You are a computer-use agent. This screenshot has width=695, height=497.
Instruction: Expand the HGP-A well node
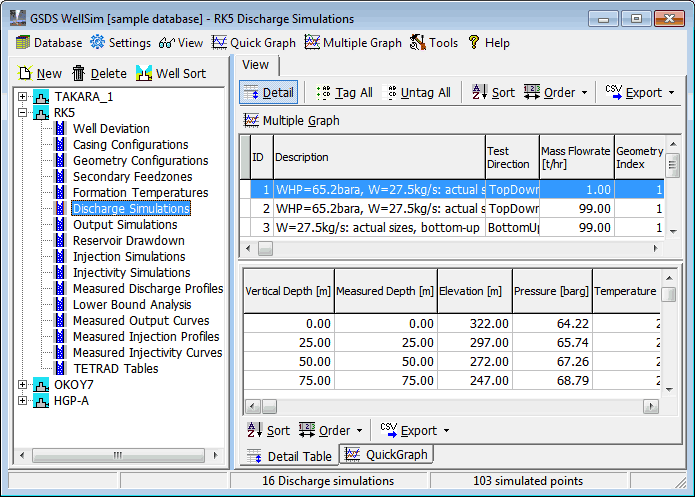22,400
